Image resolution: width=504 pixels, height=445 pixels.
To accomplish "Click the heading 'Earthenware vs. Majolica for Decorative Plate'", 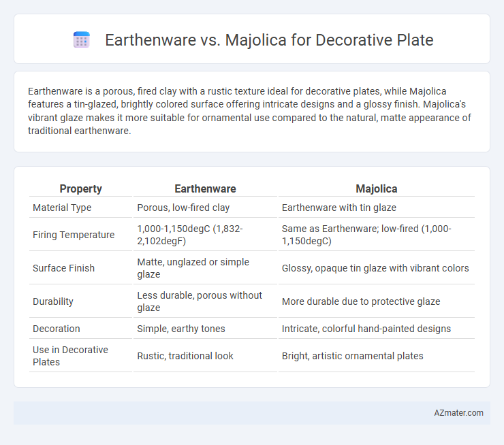I will [269, 40].
